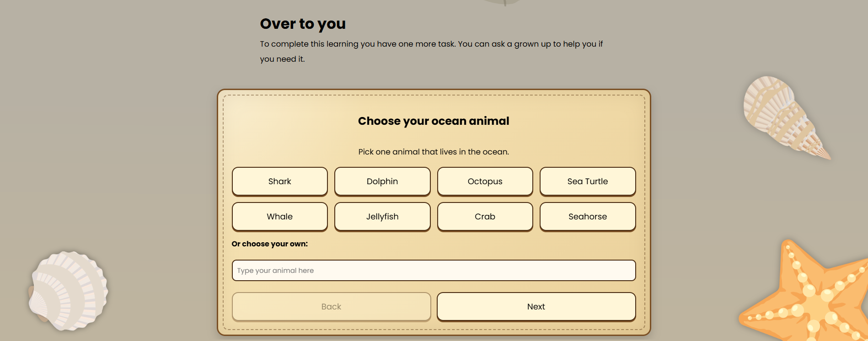
Task: Click the 'Over to you' heading
Action: (x=303, y=24)
